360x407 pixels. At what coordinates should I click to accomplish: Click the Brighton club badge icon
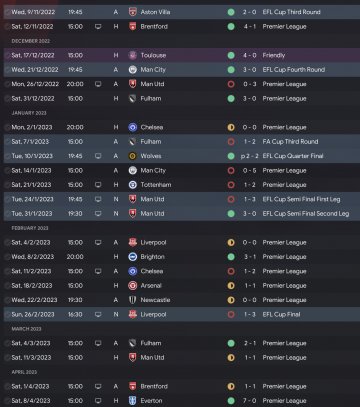tap(133, 257)
